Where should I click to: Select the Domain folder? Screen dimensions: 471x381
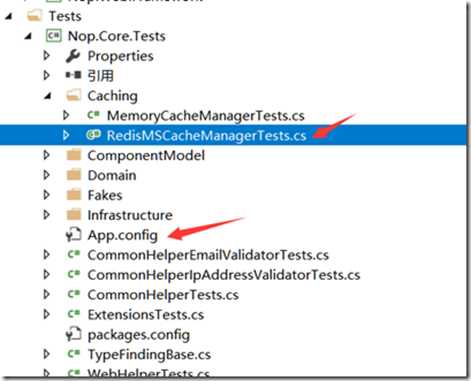pyautogui.click(x=112, y=175)
